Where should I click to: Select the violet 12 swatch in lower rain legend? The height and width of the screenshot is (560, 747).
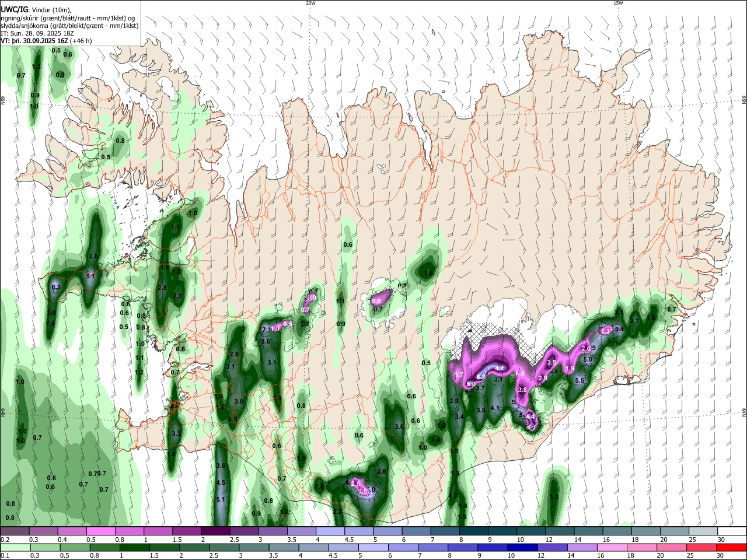click(553, 547)
